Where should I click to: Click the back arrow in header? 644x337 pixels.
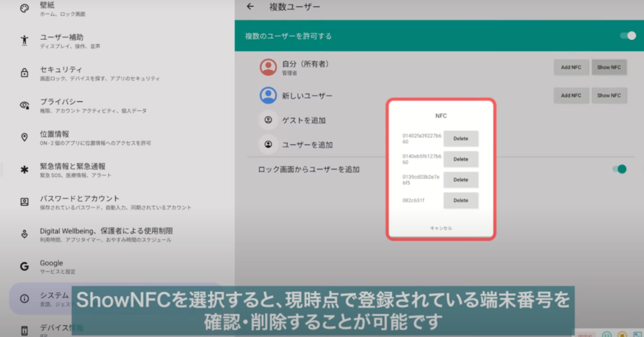click(250, 6)
